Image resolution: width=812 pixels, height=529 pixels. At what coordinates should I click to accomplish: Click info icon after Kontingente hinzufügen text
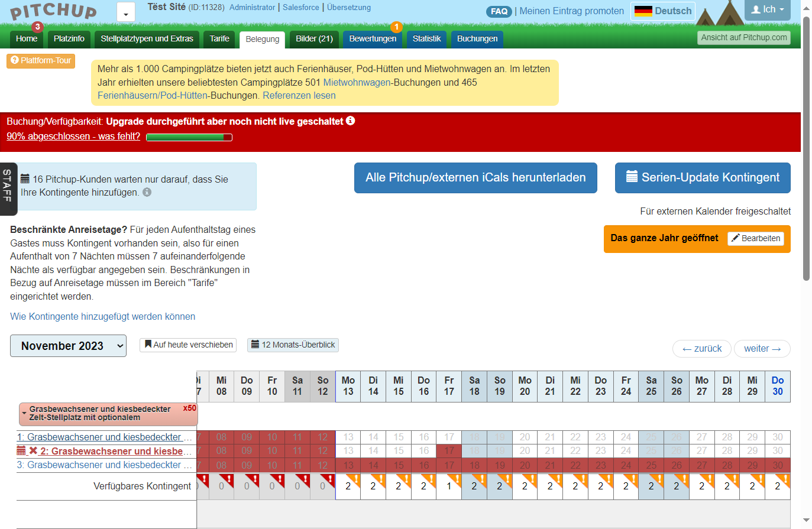click(x=147, y=192)
